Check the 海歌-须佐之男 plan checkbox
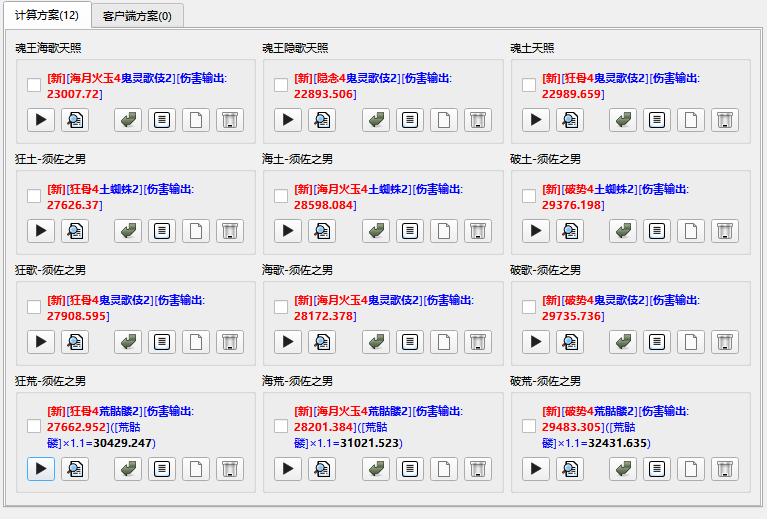This screenshot has height=519, width=767. 281,307
